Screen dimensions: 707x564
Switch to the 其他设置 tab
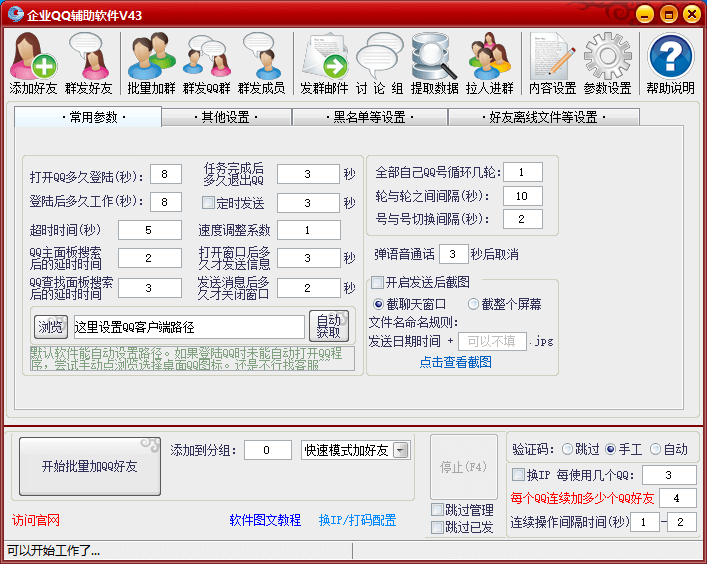coord(226,118)
